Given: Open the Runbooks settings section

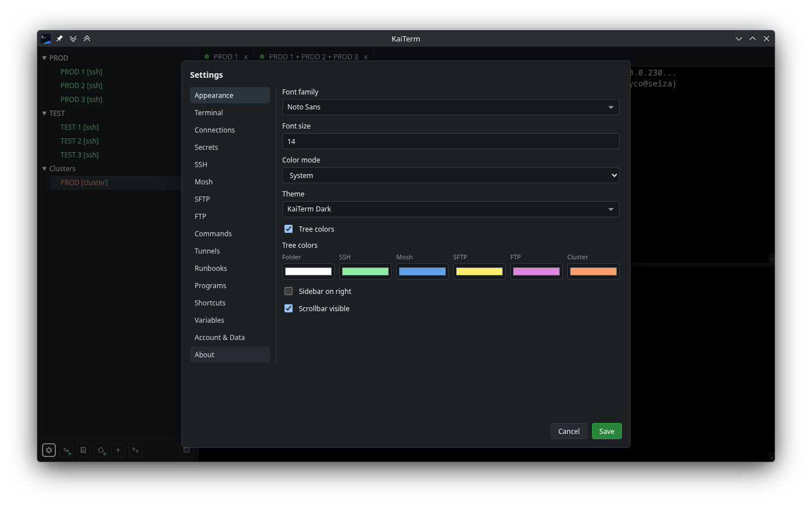Looking at the screenshot, I should coord(230,268).
